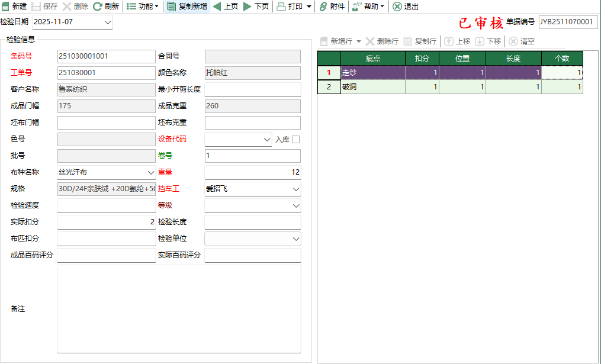
Task: Click the 新建 (New) icon
Action: pos(12,7)
